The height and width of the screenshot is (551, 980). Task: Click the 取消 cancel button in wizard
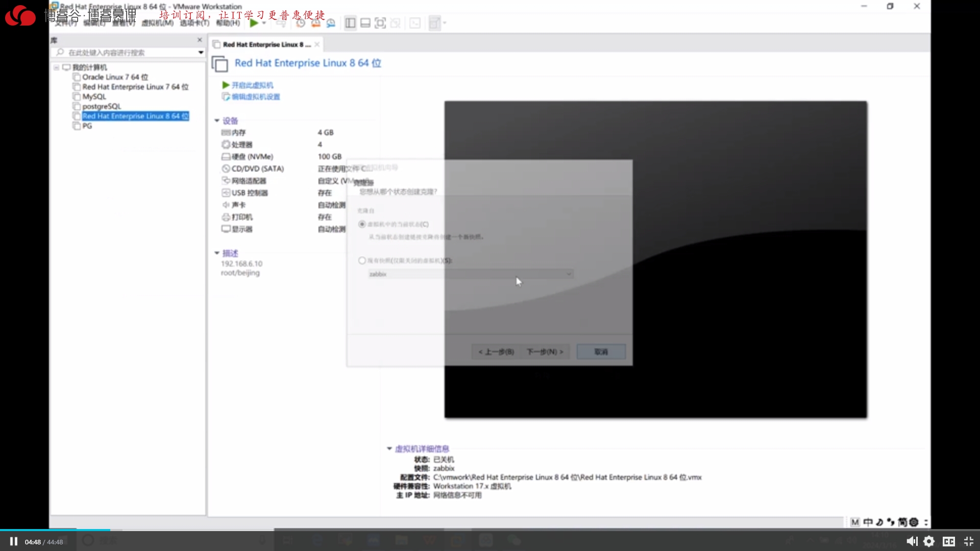[x=601, y=352]
